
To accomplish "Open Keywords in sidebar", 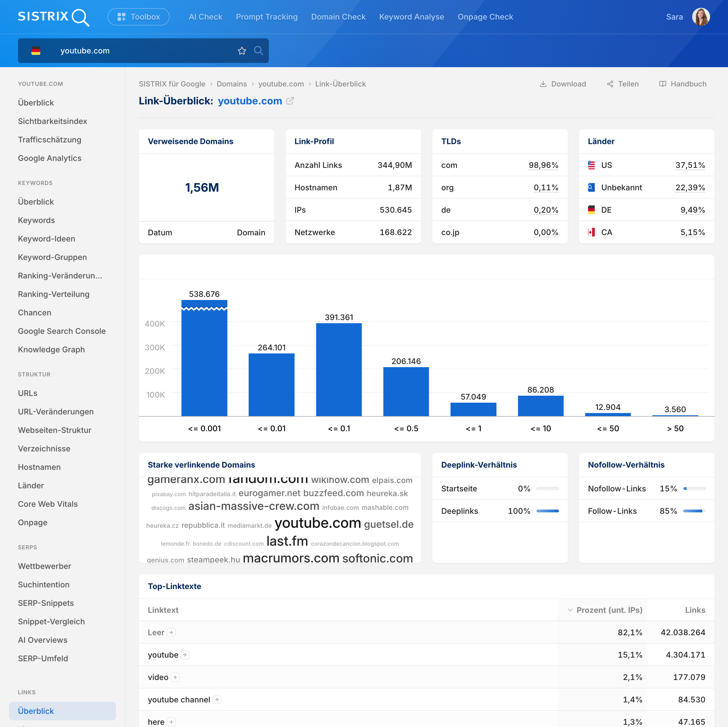I will (x=36, y=220).
